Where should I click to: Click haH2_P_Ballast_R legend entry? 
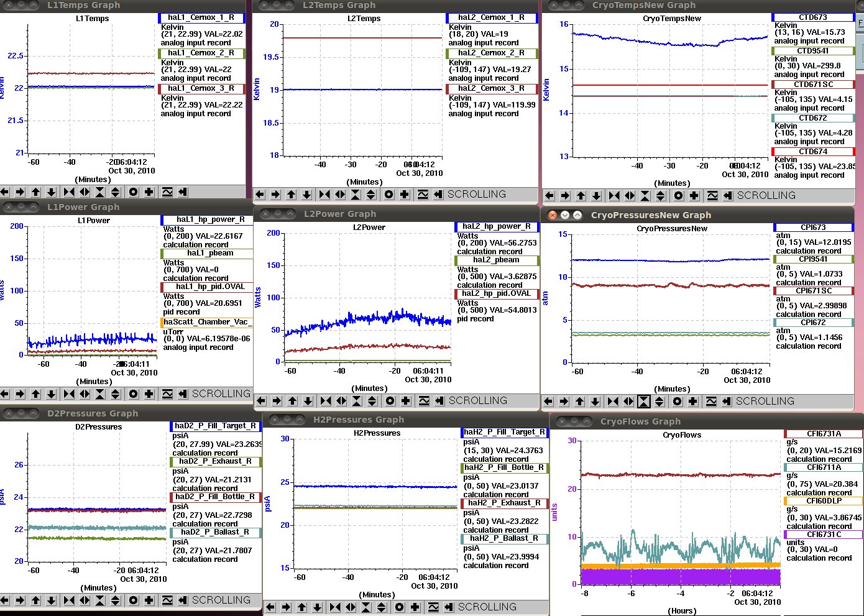[x=505, y=539]
